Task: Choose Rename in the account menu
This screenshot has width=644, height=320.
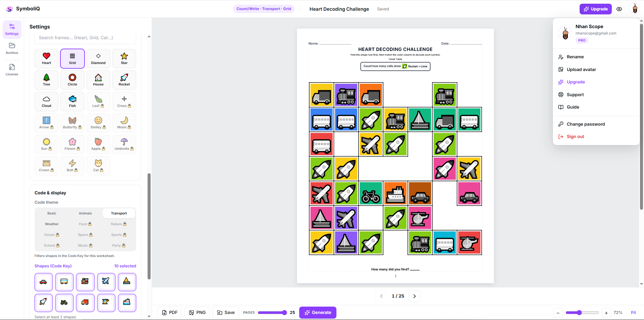Action: pyautogui.click(x=596, y=57)
